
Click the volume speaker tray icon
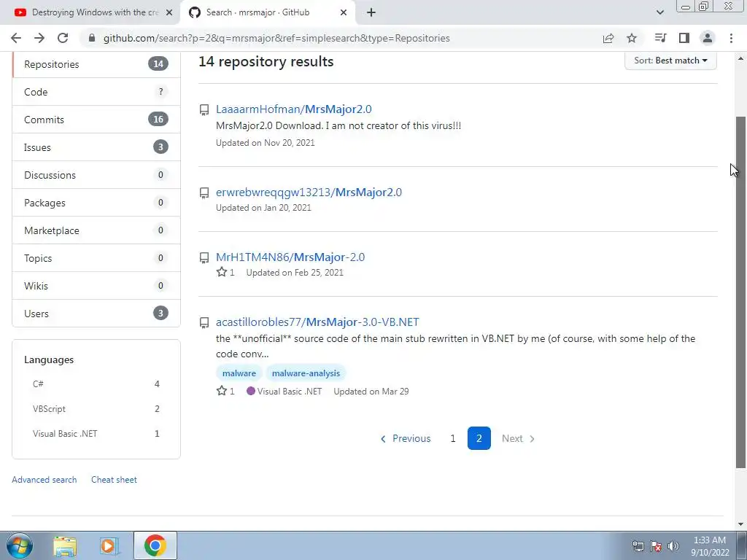pyautogui.click(x=673, y=546)
